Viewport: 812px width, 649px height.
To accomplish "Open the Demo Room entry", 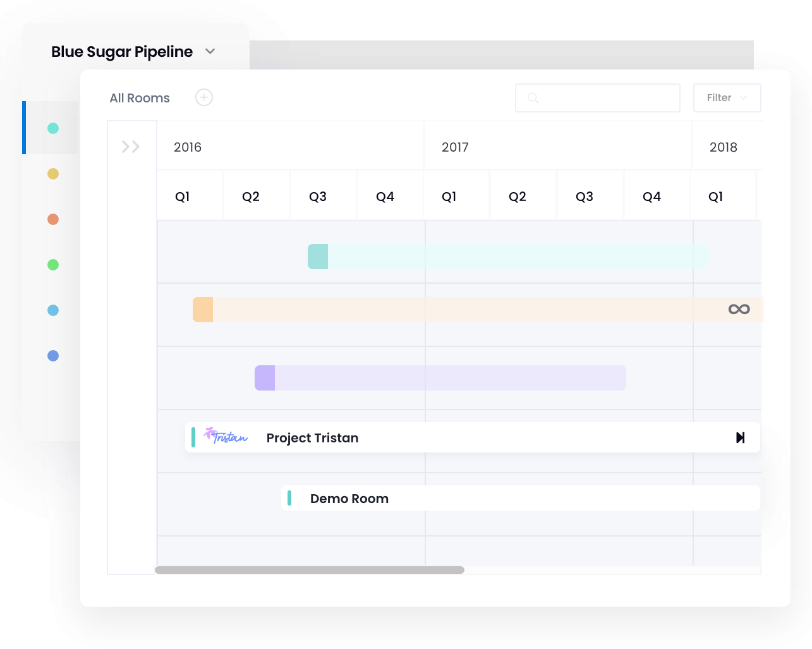I will (349, 499).
